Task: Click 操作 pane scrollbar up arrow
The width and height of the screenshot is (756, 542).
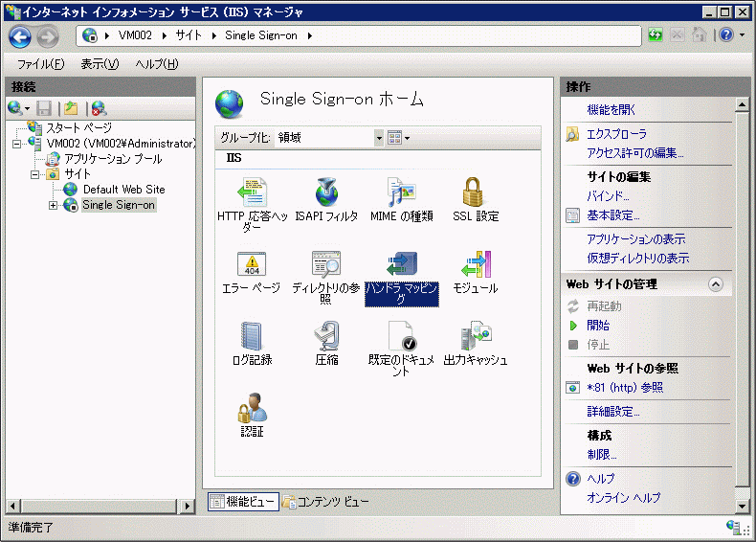Action: tap(742, 104)
